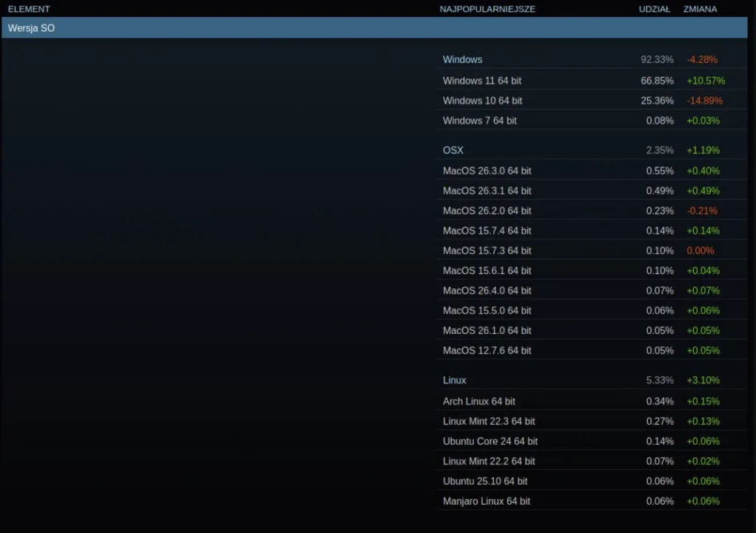
Task: Click the ELEMENT column header
Action: (27, 9)
